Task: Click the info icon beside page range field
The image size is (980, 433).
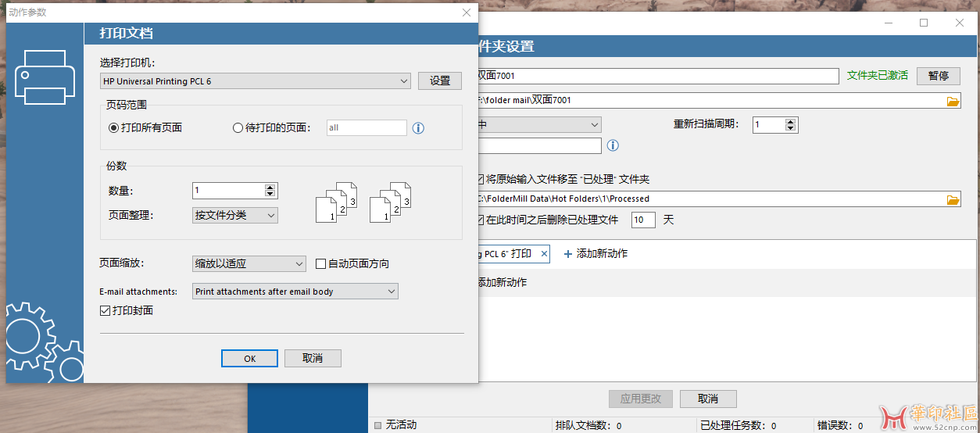Action: (x=418, y=128)
